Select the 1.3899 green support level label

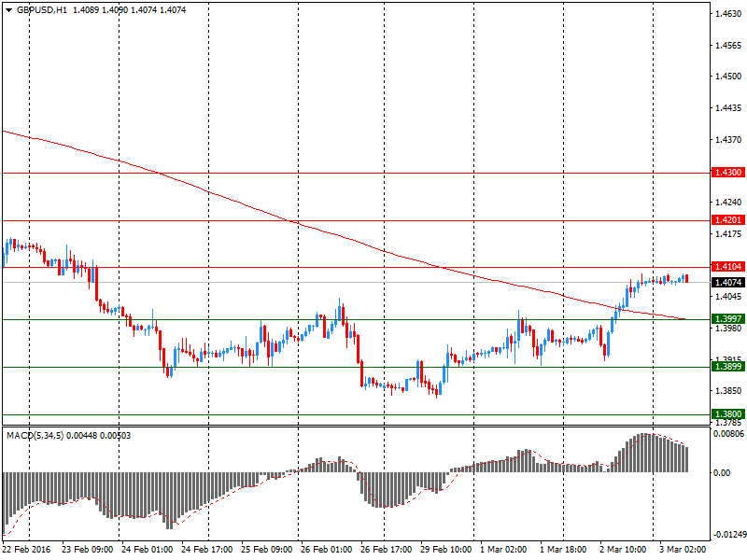(728, 367)
